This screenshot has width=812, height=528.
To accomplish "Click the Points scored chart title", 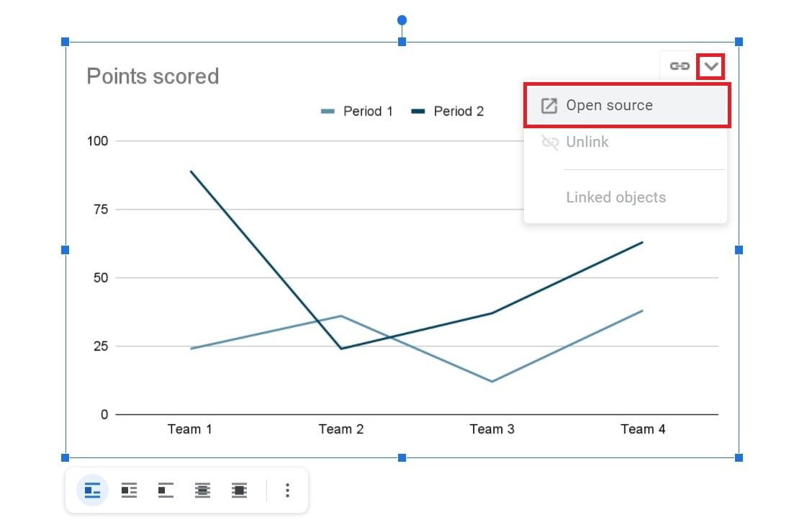I will coord(153,76).
